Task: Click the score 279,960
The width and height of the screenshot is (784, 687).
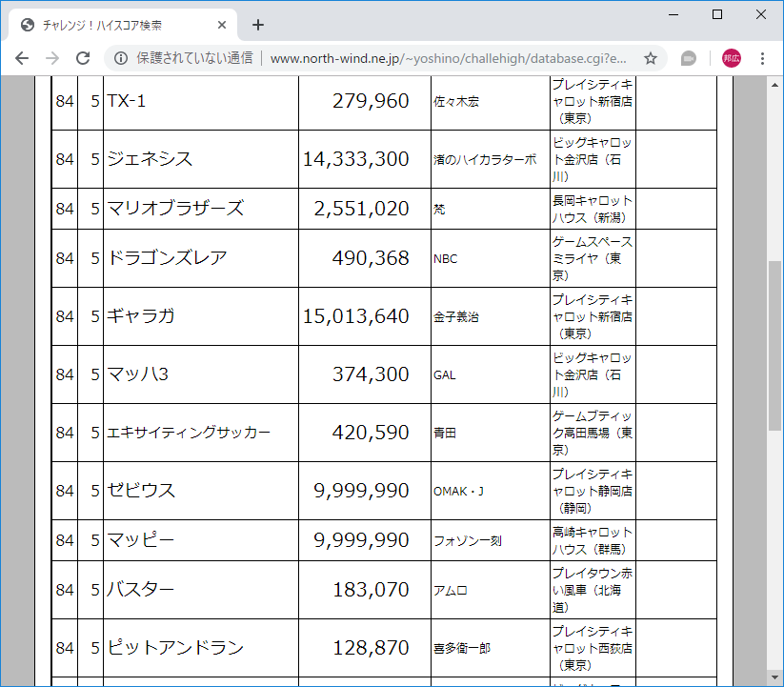Action: tap(371, 101)
